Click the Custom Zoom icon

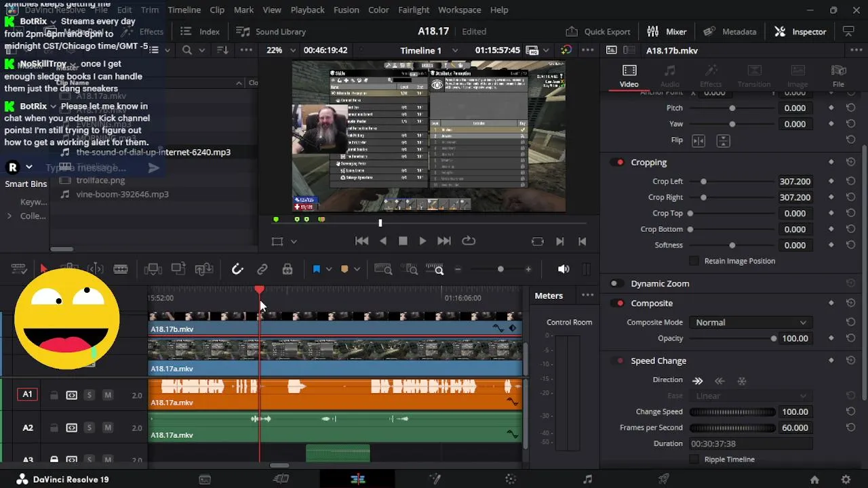[435, 269]
